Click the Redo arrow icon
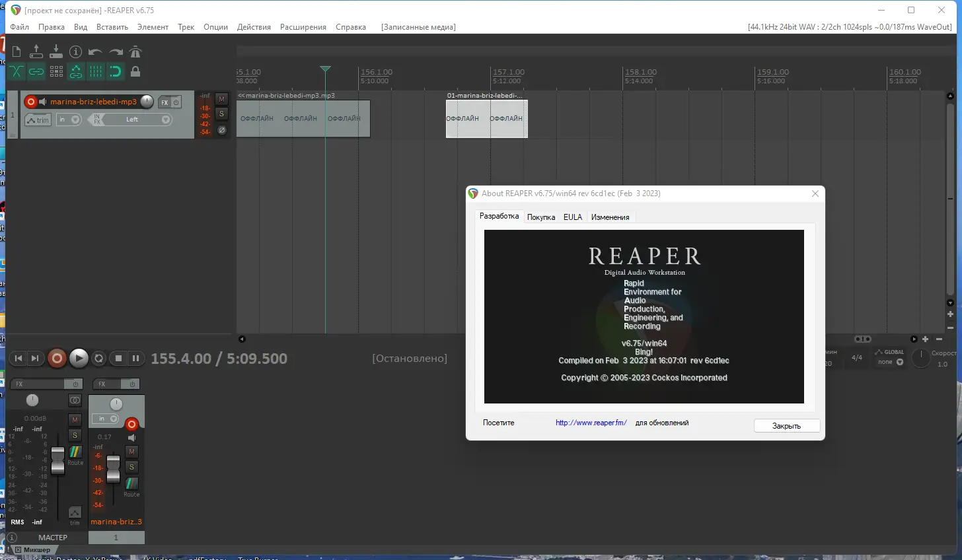This screenshot has width=962, height=560. pyautogui.click(x=116, y=52)
